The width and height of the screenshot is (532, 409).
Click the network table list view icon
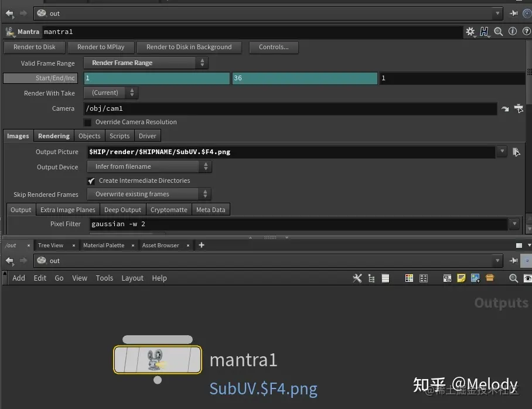tap(386, 278)
